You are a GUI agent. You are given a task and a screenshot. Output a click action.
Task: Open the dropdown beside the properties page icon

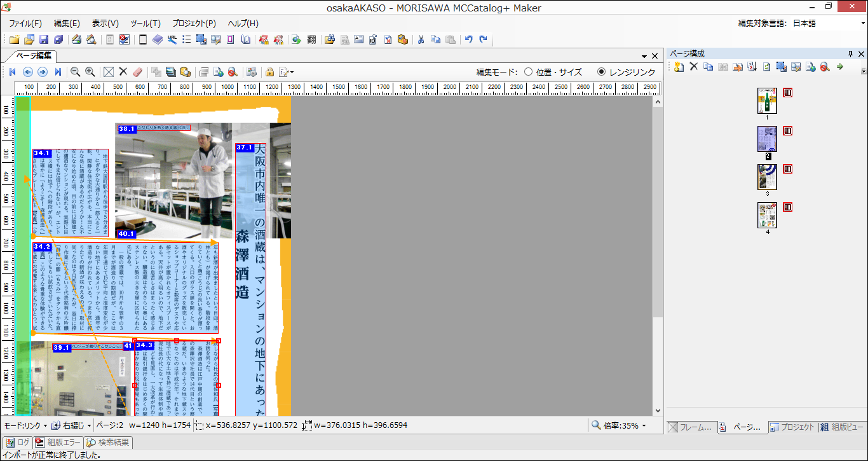click(292, 72)
